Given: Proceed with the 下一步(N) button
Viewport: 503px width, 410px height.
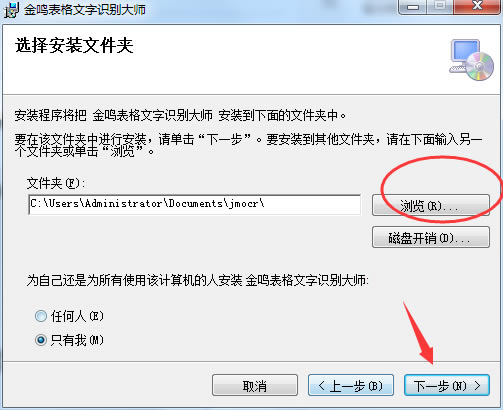Looking at the screenshot, I should click(x=447, y=385).
